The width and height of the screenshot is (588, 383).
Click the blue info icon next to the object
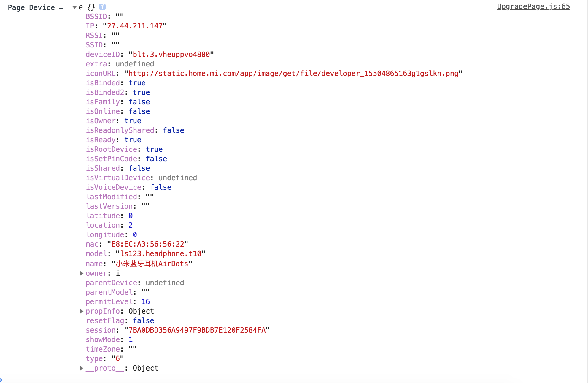[102, 7]
